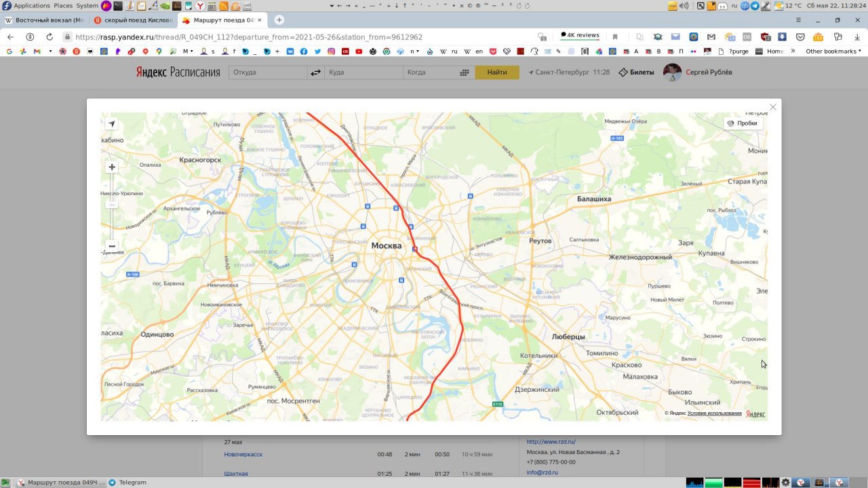Image resolution: width=868 pixels, height=488 pixels.
Task: Click the Одинцово label on the map
Action: [157, 334]
